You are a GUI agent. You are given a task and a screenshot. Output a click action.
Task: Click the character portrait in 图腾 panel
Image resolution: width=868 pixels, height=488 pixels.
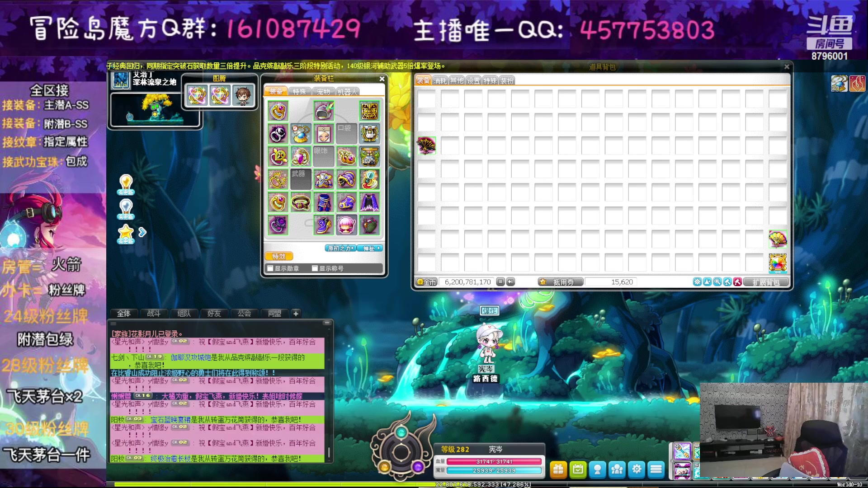coord(243,95)
